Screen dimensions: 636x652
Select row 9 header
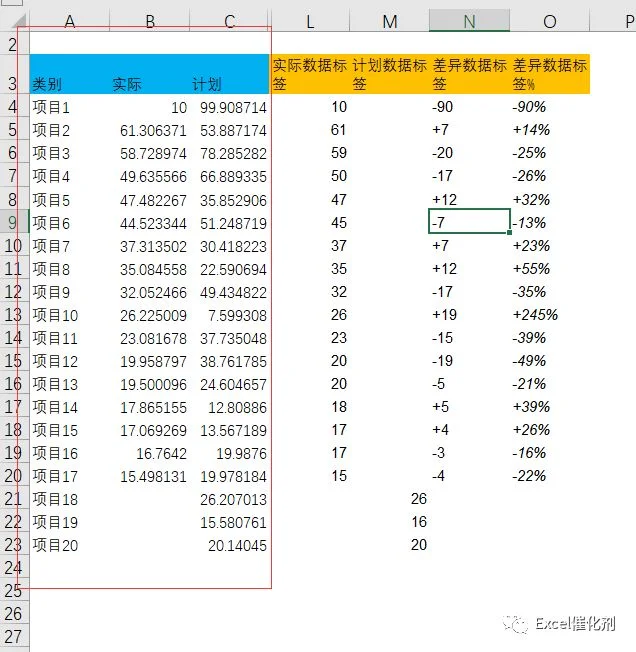[14, 222]
